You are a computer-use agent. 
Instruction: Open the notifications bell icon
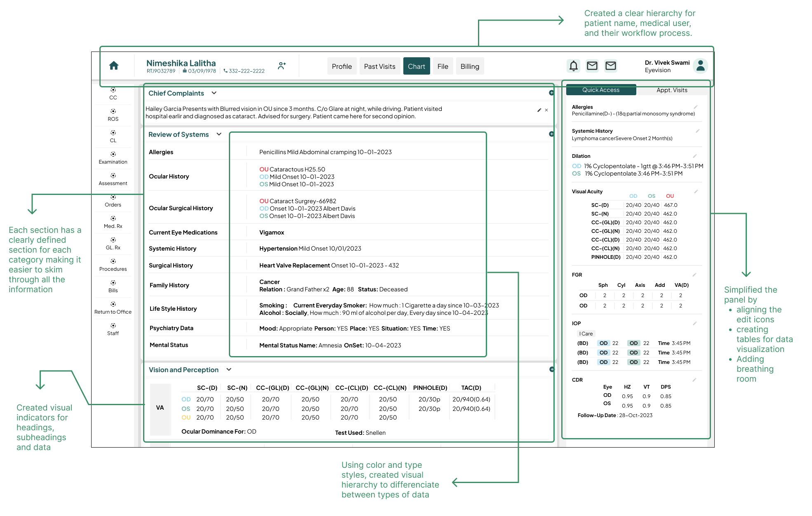pos(573,66)
